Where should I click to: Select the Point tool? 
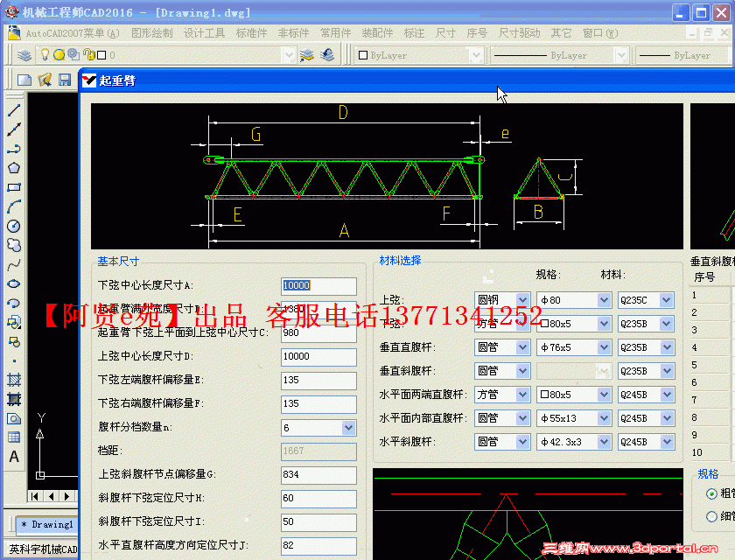point(14,360)
